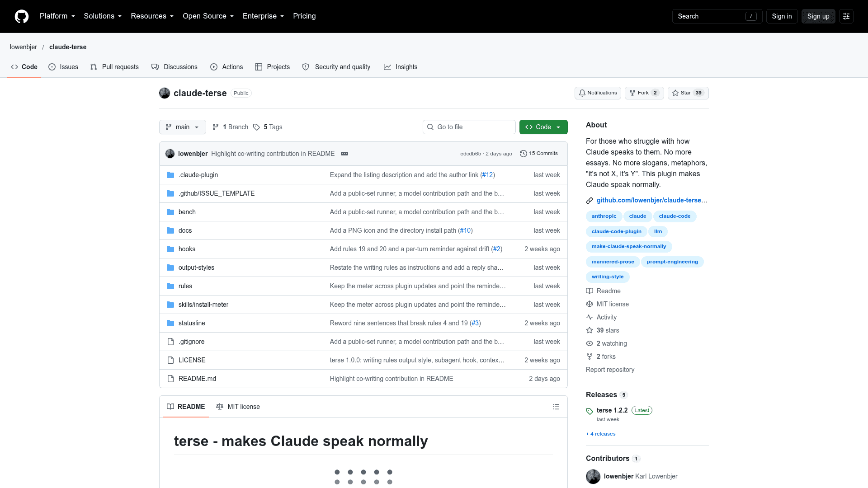This screenshot has width=868, height=488.
Task: Click the README outline list icon
Action: (556, 407)
